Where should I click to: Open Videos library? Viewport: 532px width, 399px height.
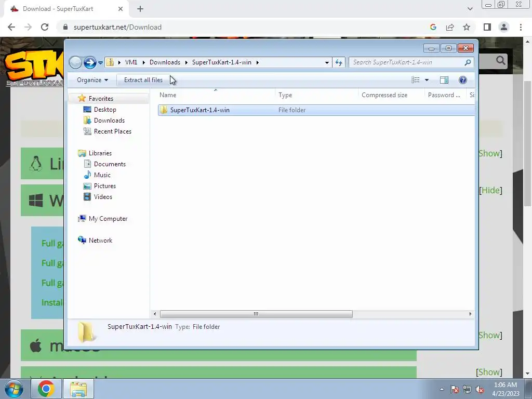click(x=103, y=197)
